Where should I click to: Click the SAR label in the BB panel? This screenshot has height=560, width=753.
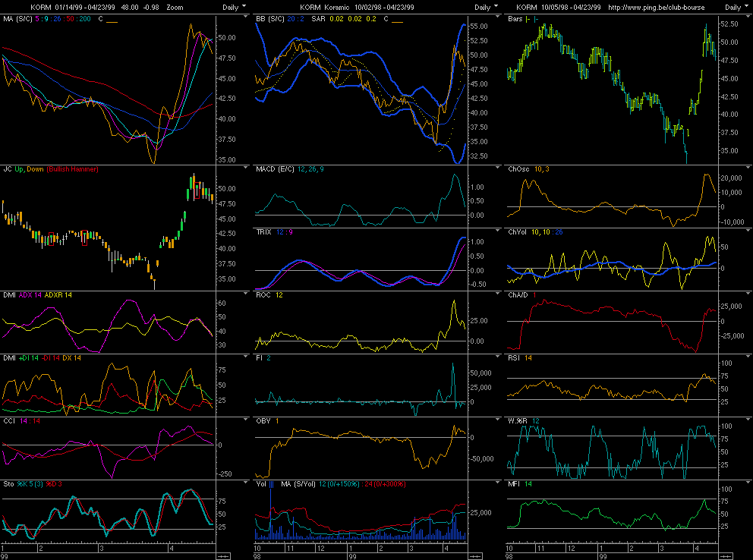tap(318, 19)
